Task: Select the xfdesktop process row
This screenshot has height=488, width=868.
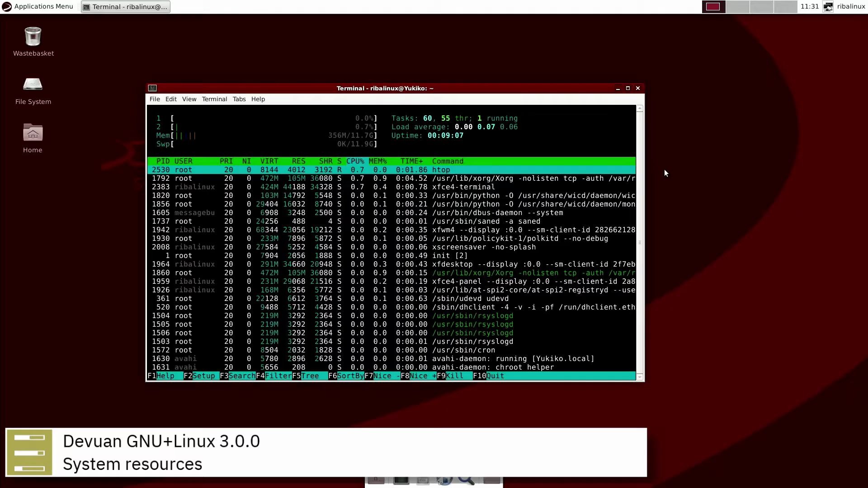Action: point(392,264)
